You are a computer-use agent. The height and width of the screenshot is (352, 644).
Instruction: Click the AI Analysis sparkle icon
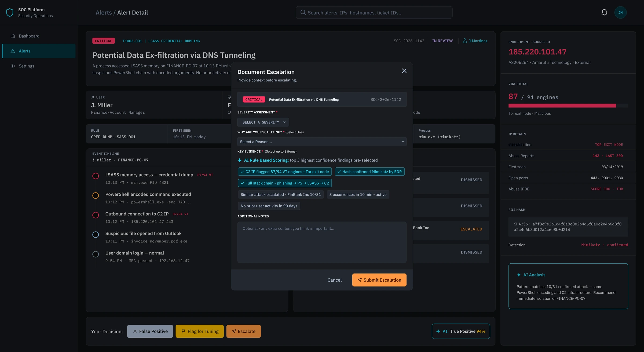coord(519,275)
